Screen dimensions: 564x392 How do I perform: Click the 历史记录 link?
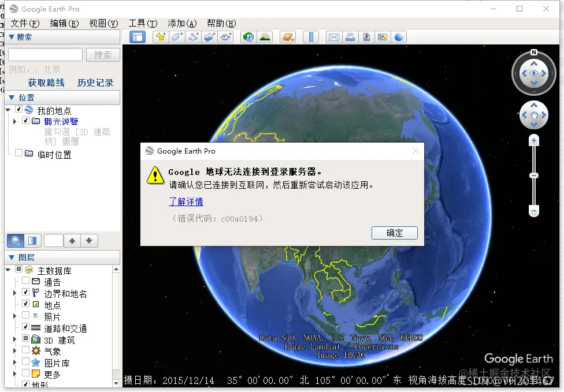pos(95,83)
